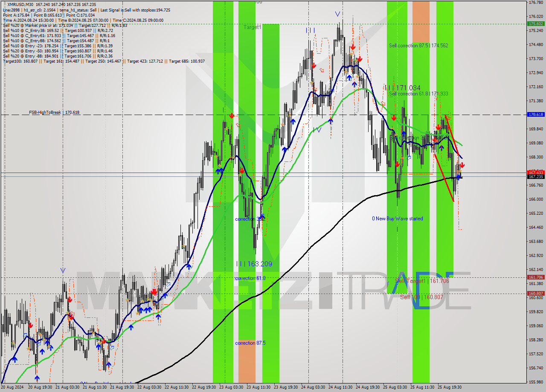Click the Sell 100 | 160.807 label

421,297
